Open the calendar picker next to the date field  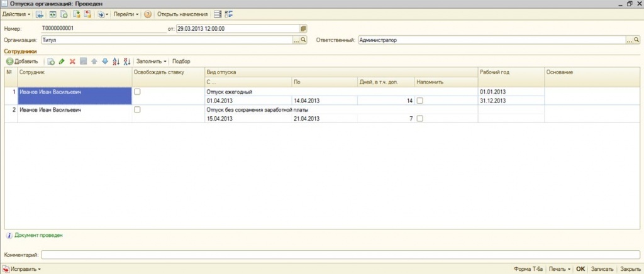303,28
